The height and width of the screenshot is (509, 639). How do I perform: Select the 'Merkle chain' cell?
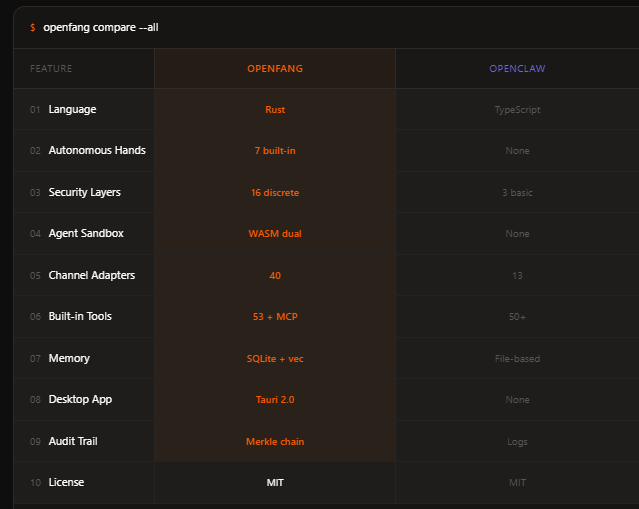pyautogui.click(x=275, y=442)
